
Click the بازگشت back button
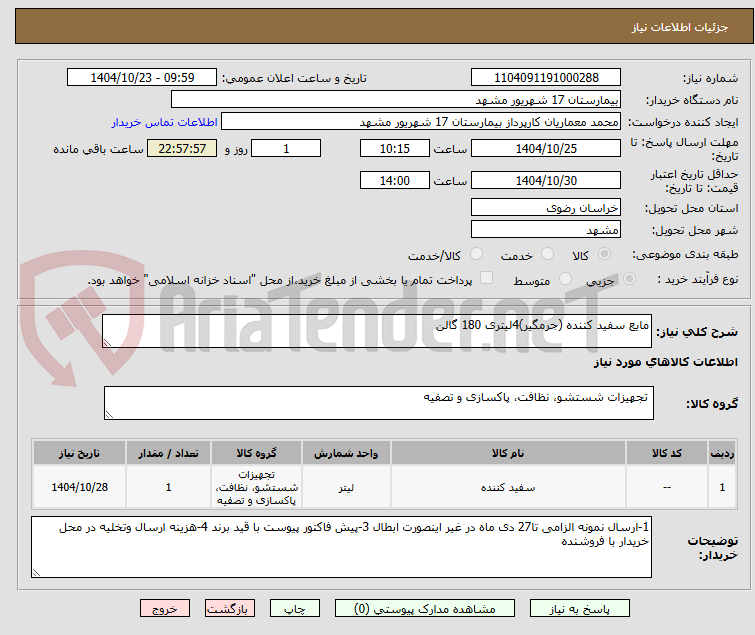[x=230, y=609]
